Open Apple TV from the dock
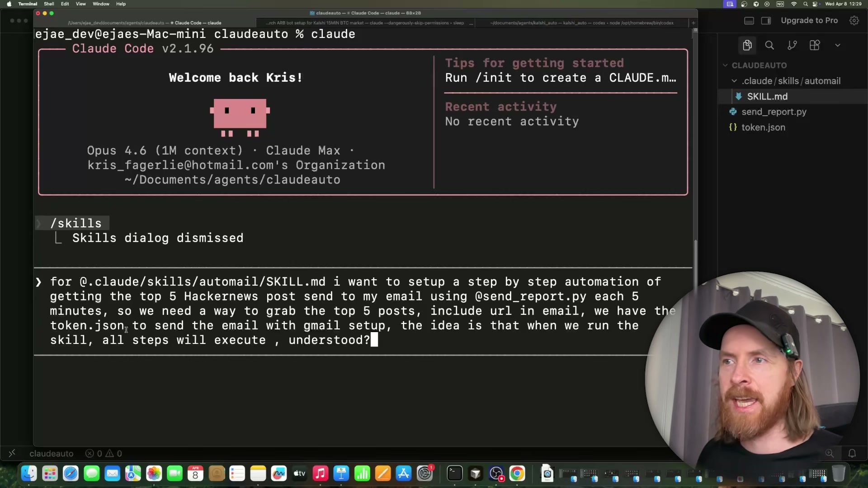Screen dimensions: 868x488 tap(299, 473)
